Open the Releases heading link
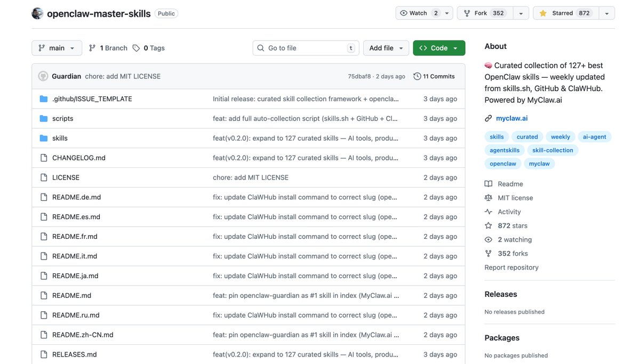This screenshot has width=640, height=364. [501, 294]
